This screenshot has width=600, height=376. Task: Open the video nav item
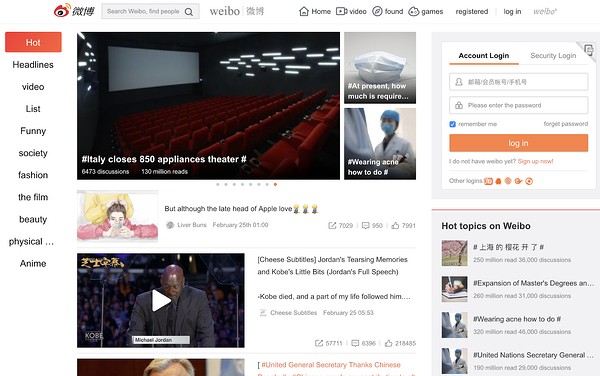pos(351,11)
